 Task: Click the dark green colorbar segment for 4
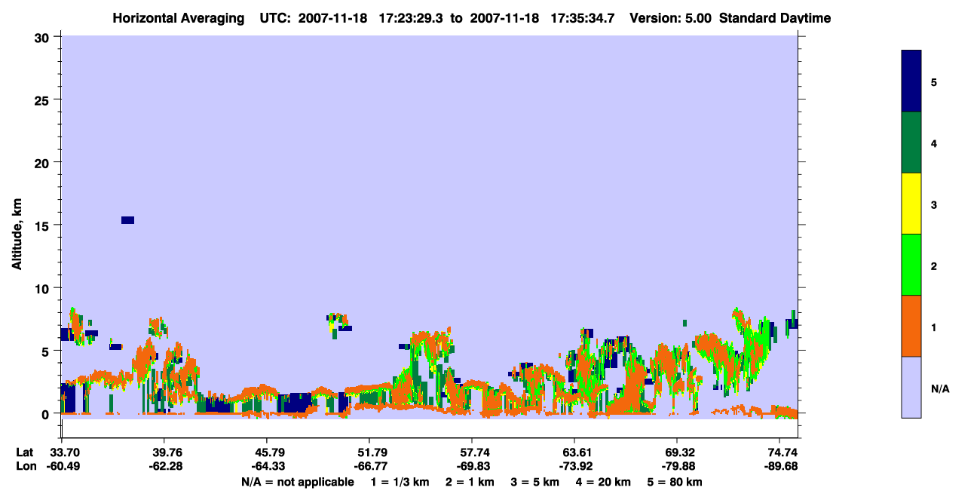[x=911, y=143]
